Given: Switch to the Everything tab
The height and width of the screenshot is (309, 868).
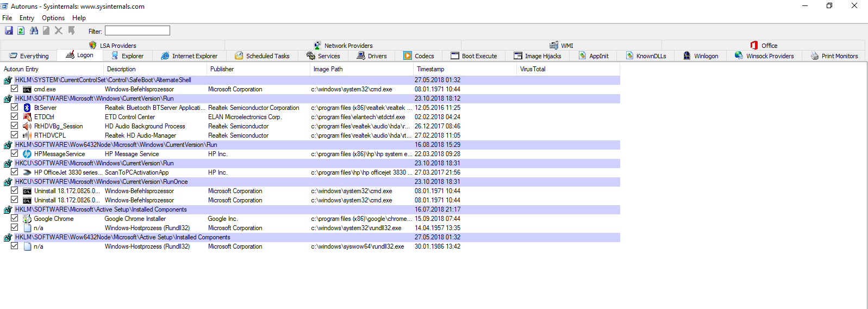Looking at the screenshot, I should coord(29,56).
